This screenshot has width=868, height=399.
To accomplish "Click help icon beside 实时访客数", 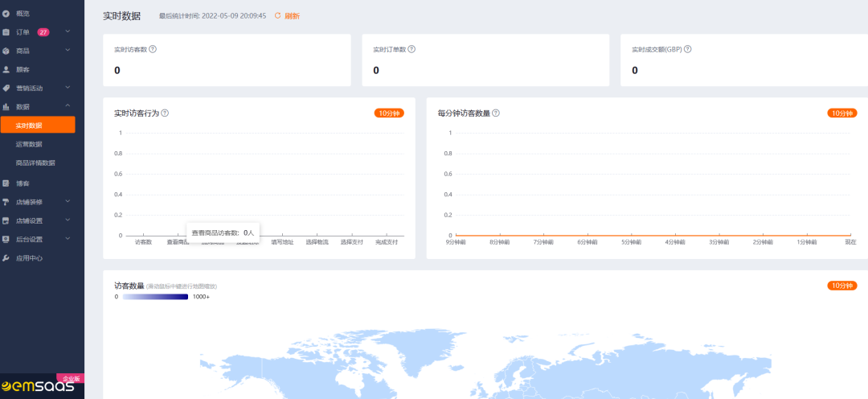I will click(x=153, y=49).
